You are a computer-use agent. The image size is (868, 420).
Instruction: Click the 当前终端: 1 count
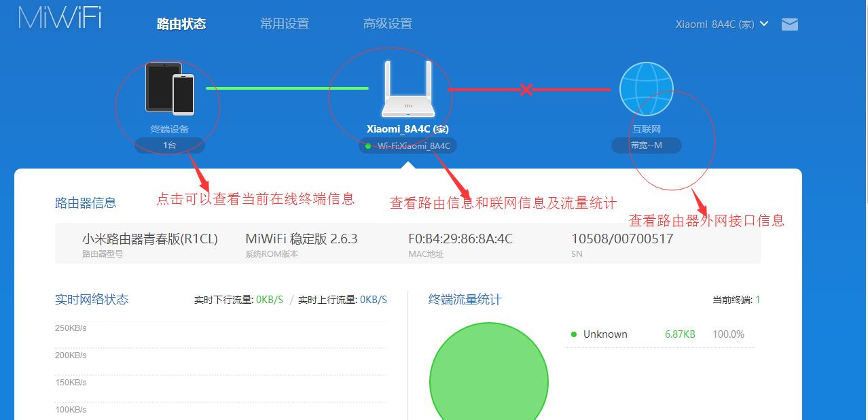tap(736, 300)
